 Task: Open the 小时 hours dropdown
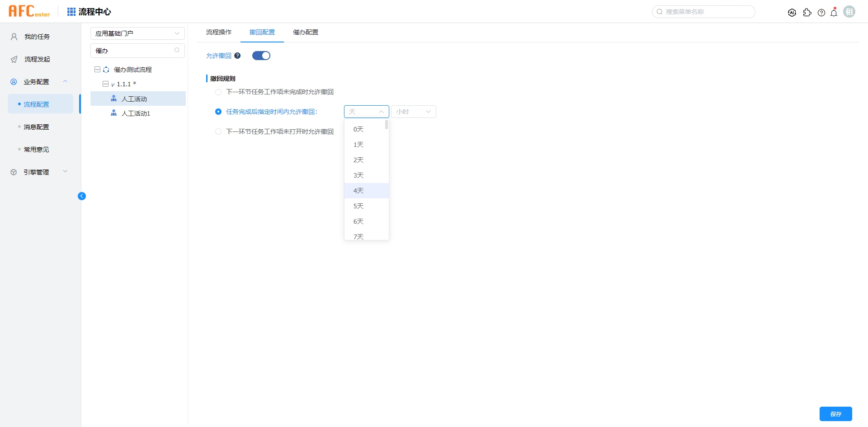click(413, 112)
